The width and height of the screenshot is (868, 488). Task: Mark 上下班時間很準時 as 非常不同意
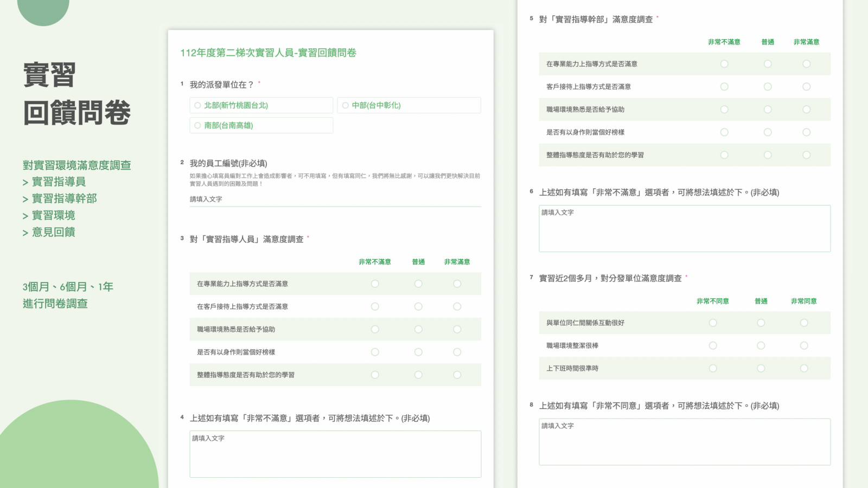[713, 368]
